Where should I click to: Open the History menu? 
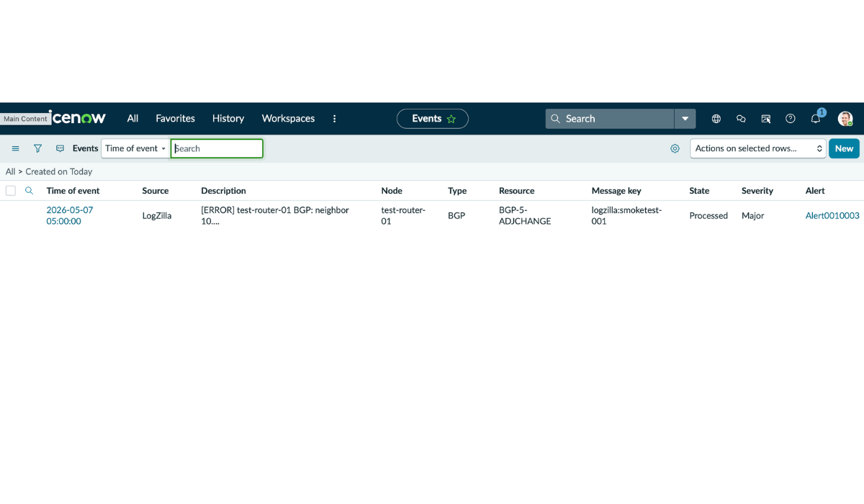point(228,119)
